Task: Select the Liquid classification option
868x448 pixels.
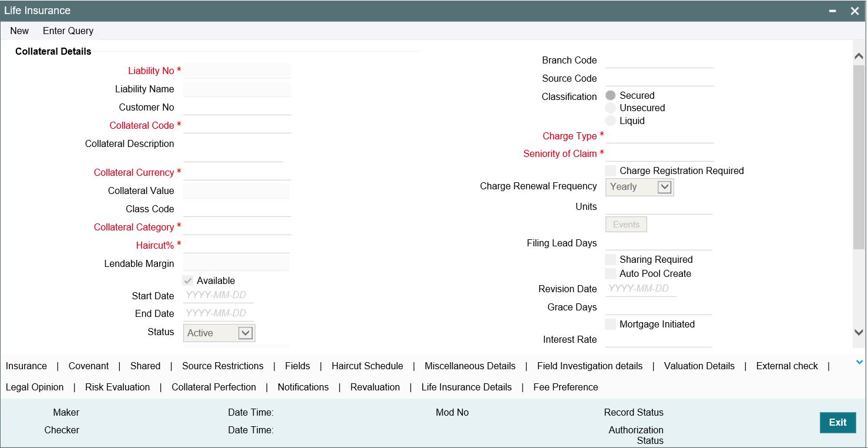Action: 611,121
